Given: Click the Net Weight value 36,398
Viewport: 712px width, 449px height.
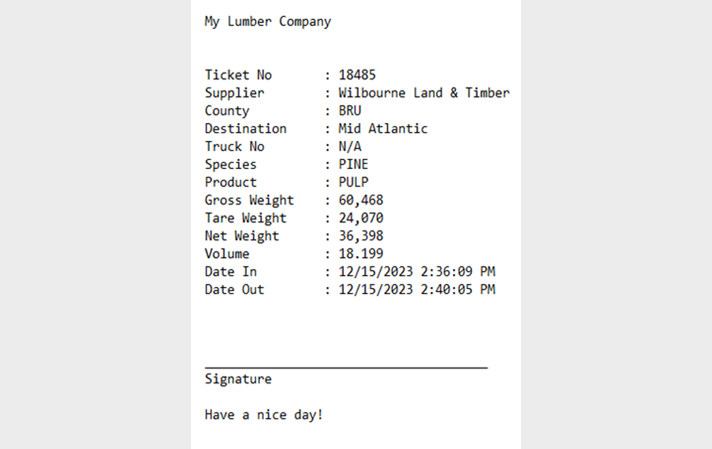Looking at the screenshot, I should click(361, 236).
